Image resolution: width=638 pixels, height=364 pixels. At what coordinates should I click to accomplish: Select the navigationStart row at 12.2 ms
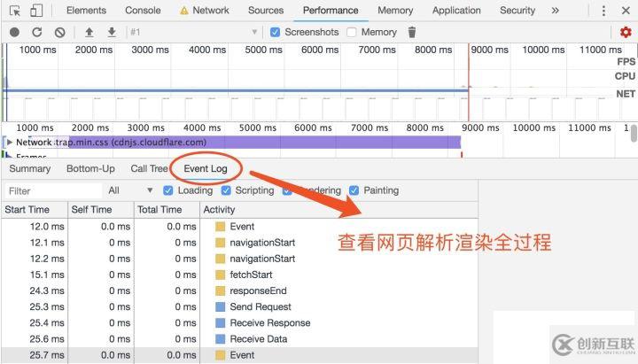[x=239, y=259]
